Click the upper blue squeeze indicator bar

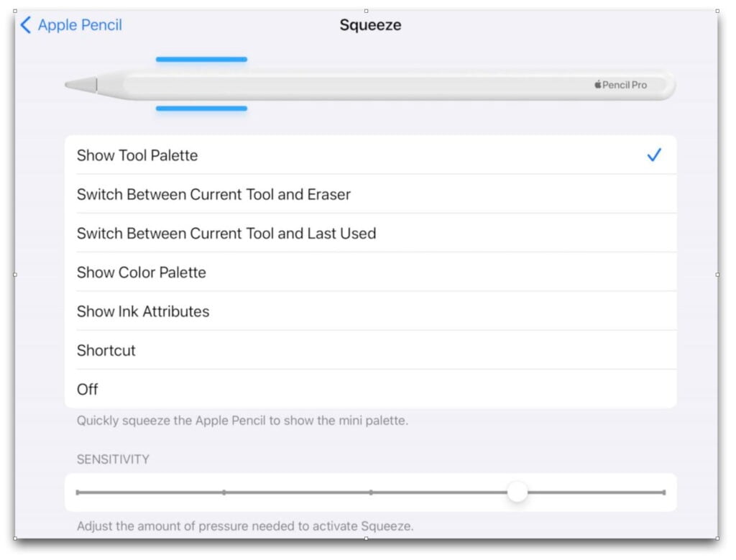click(x=201, y=60)
